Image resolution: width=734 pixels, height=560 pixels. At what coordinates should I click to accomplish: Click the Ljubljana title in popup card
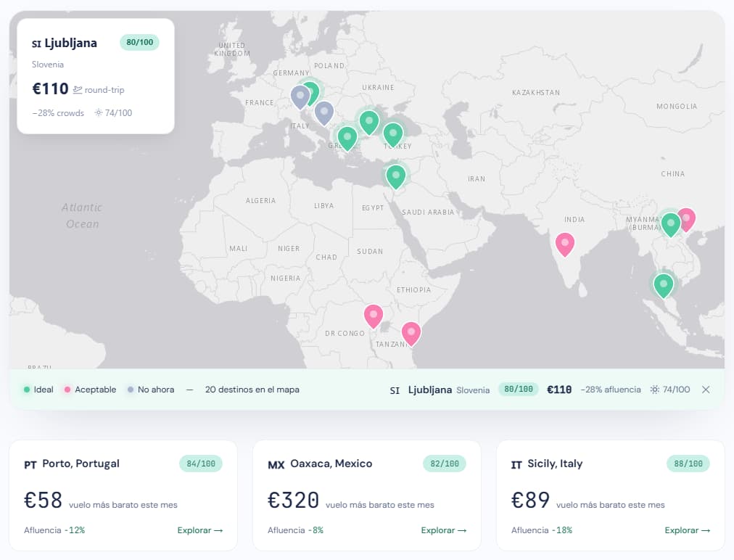tap(70, 43)
